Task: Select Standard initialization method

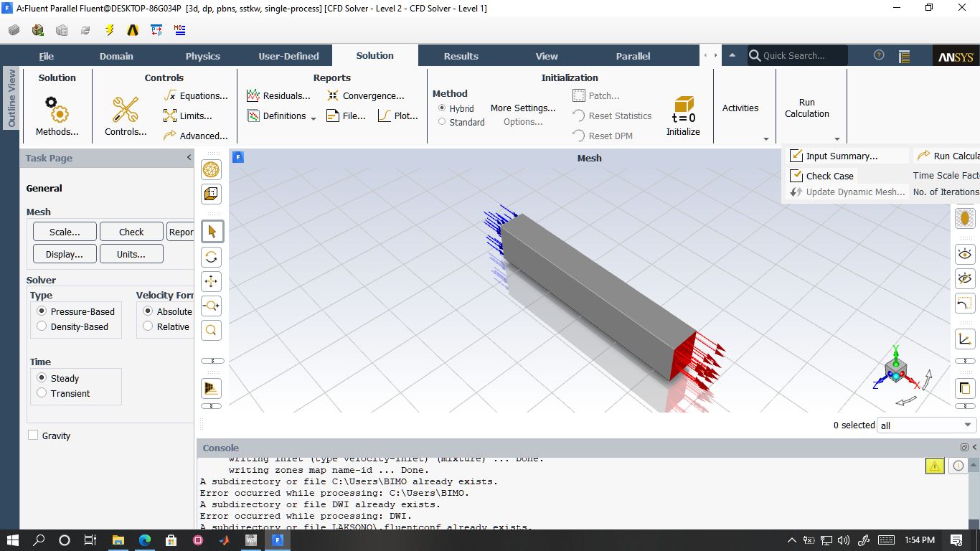Action: click(x=442, y=122)
